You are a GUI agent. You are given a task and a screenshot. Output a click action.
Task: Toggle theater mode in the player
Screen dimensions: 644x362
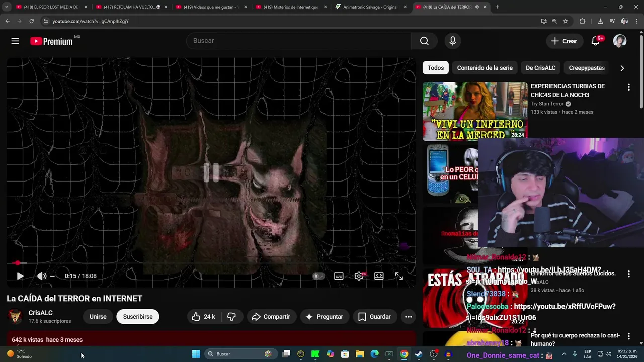[379, 276]
